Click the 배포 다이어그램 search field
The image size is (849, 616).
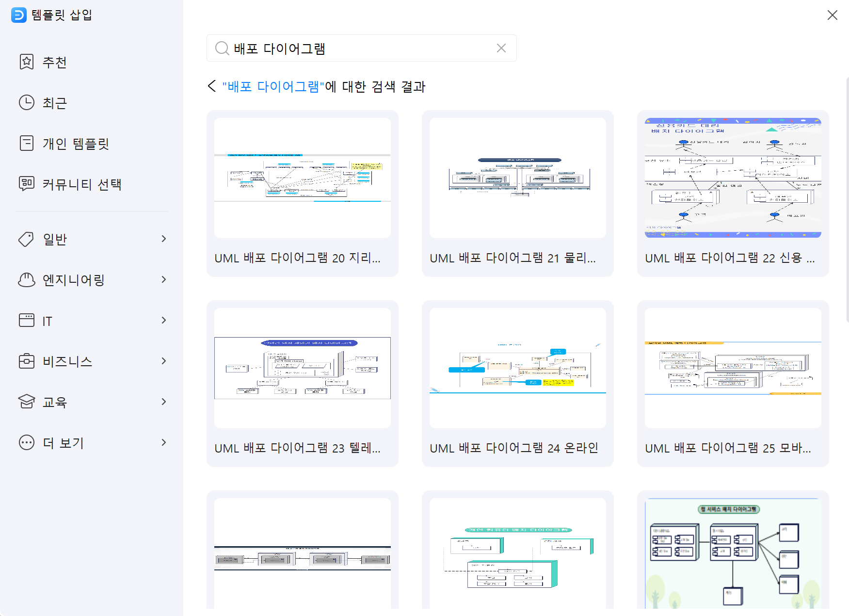coord(362,48)
